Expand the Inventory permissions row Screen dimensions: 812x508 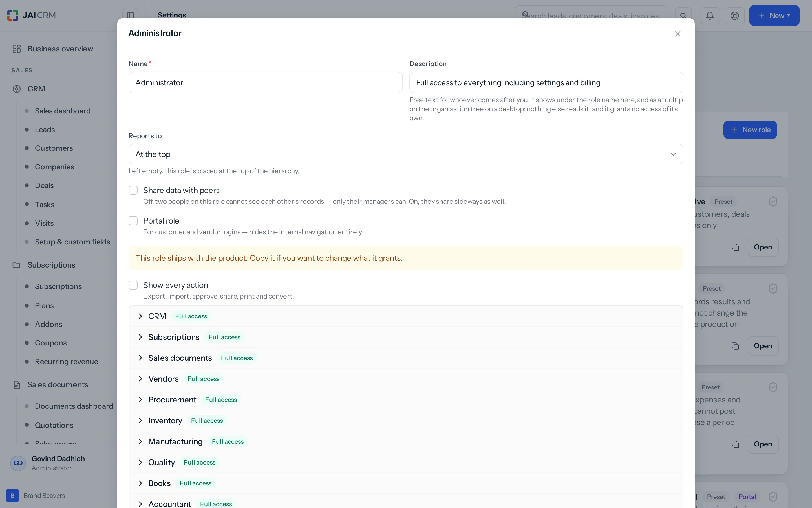coord(406,421)
